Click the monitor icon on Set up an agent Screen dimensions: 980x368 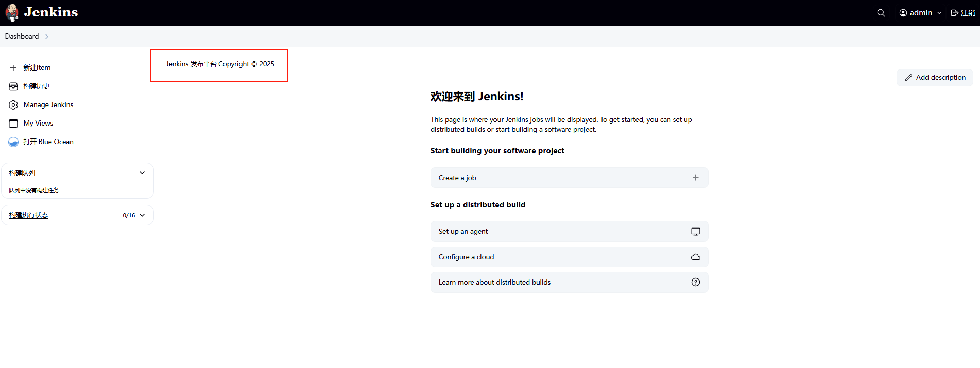coord(696,232)
